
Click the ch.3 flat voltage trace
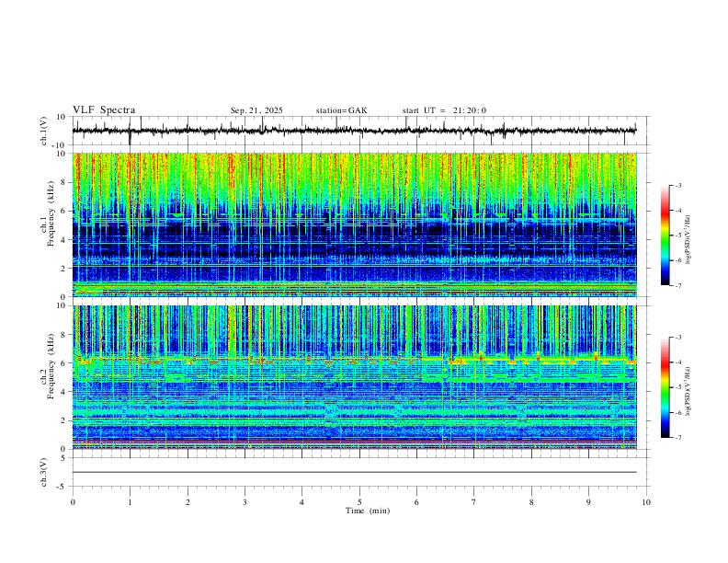click(354, 472)
